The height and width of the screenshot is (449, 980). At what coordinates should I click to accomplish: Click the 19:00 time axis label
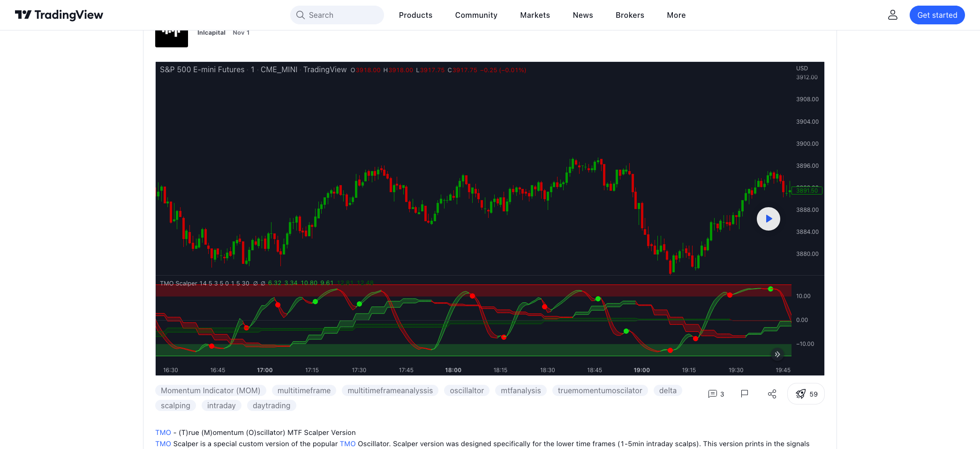coord(641,370)
